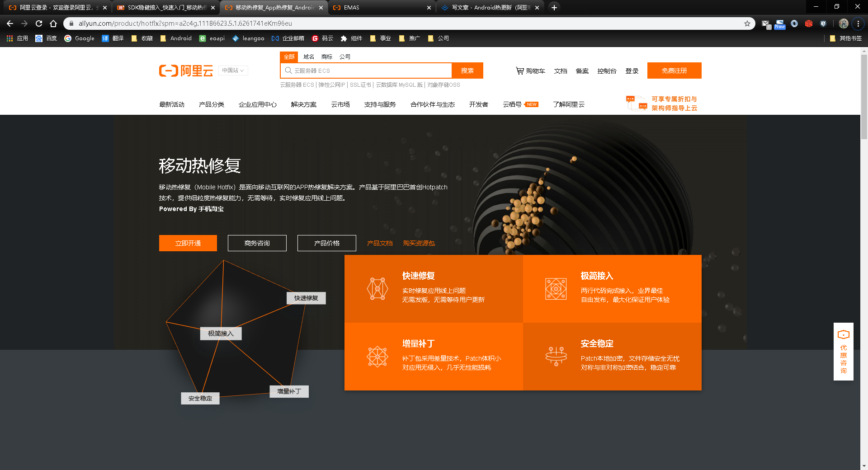Open the eoapi bookmark
The image size is (868, 470).
point(212,38)
